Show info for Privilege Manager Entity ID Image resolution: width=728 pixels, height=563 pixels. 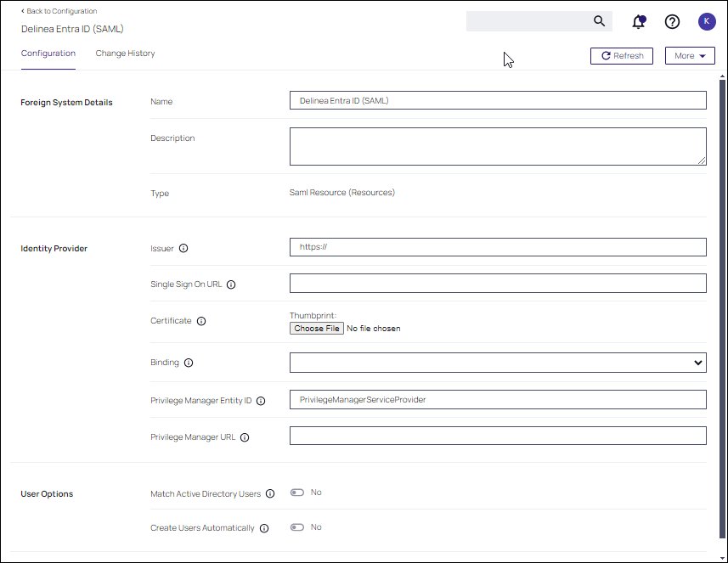pos(261,401)
